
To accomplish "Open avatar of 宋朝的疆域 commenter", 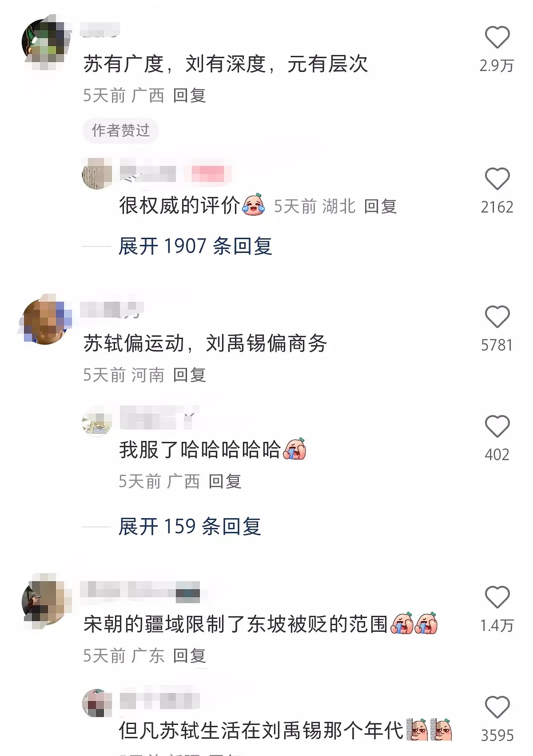I will pyautogui.click(x=46, y=601).
